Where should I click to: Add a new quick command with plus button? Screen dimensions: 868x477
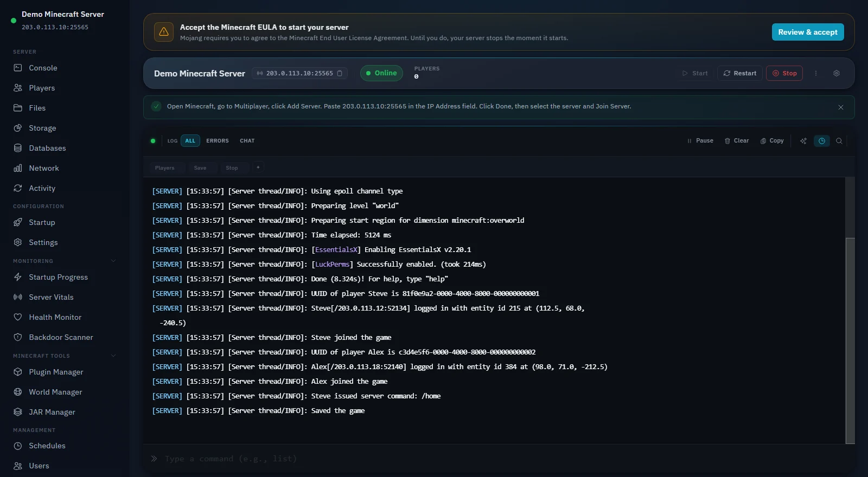click(258, 167)
